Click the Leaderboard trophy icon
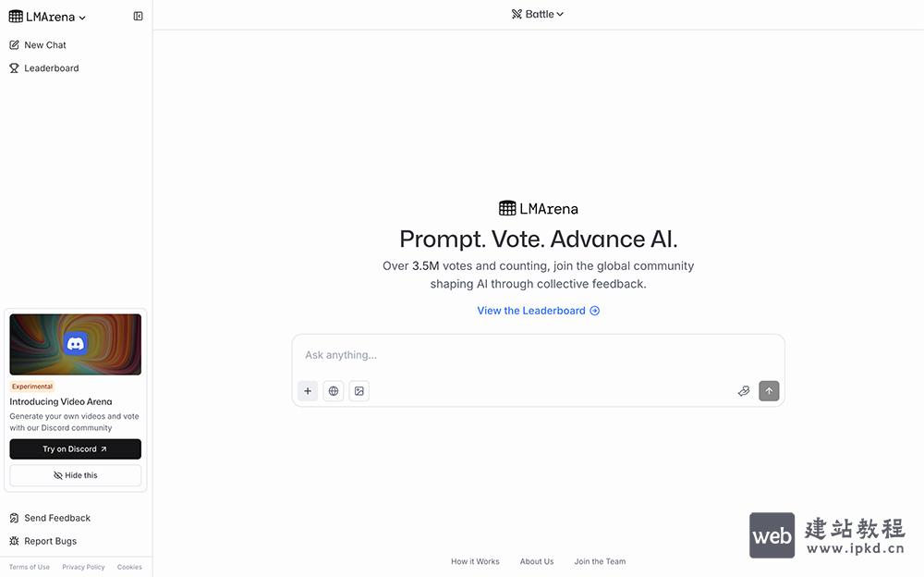Screen dimensions: 924x577 point(14,68)
